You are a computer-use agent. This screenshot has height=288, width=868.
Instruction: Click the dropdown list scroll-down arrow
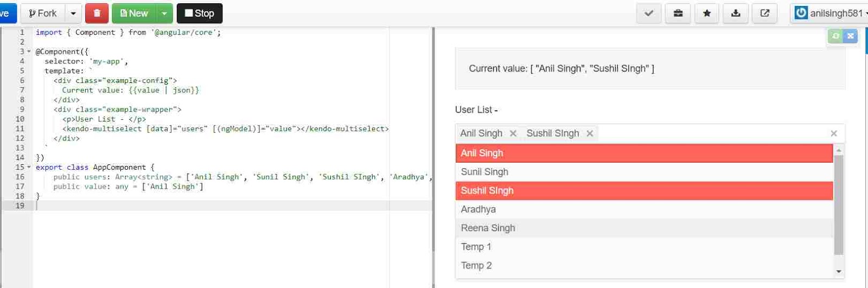pos(839,272)
